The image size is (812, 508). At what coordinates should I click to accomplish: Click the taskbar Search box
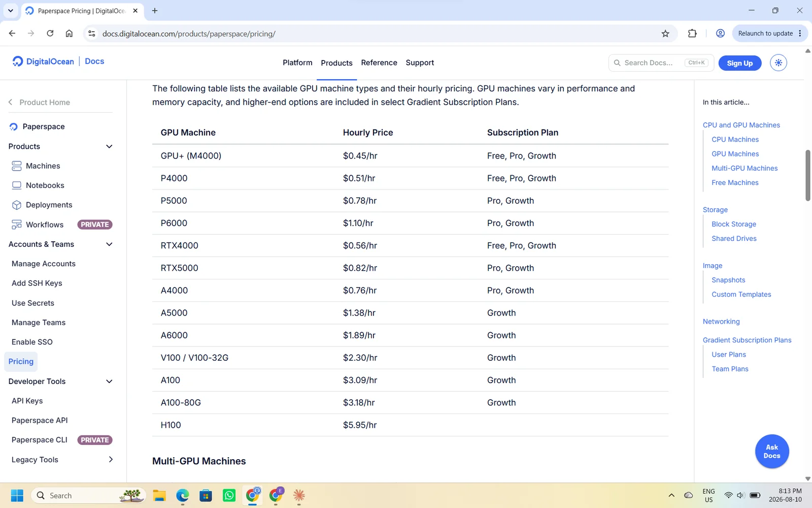pos(89,495)
